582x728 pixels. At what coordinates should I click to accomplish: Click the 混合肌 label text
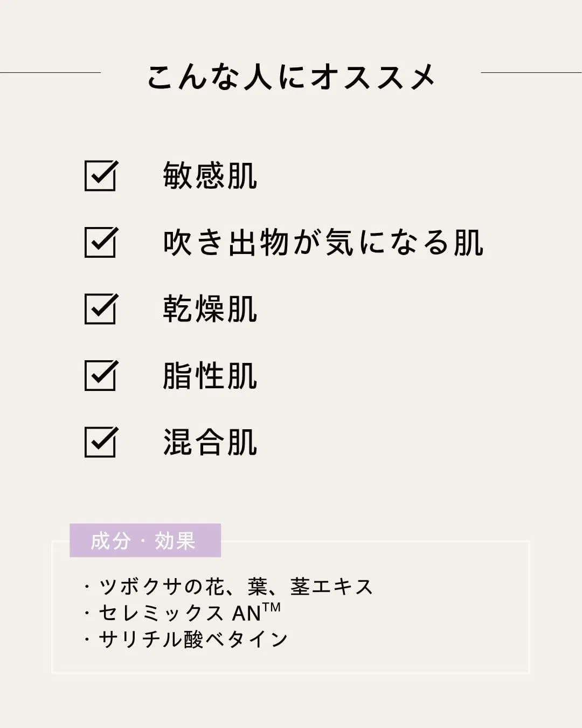pyautogui.click(x=210, y=442)
